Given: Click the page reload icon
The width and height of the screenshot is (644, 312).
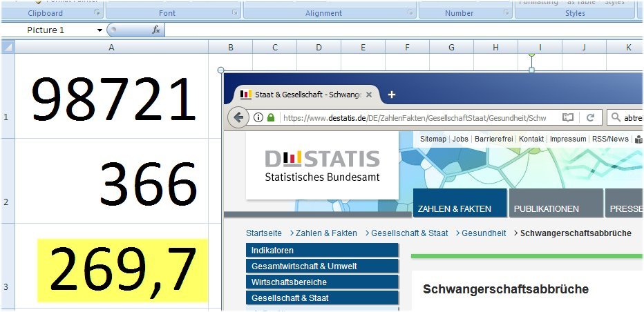Looking at the screenshot, I should point(590,117).
